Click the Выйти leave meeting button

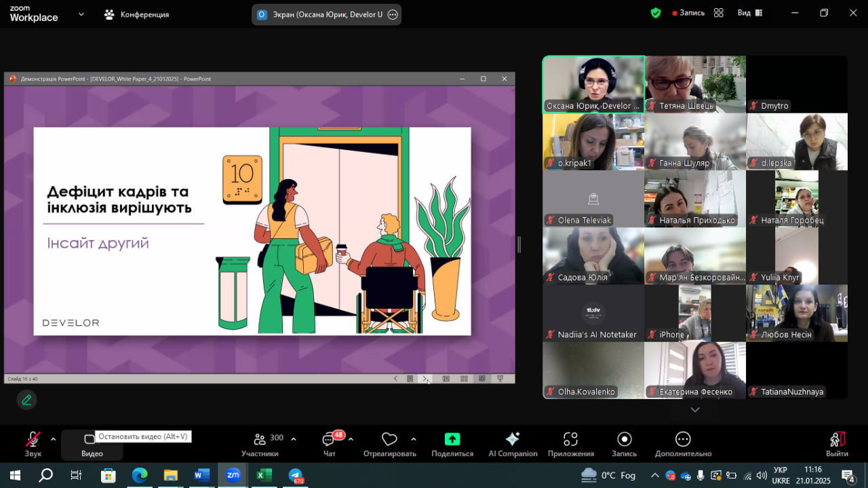pyautogui.click(x=837, y=445)
